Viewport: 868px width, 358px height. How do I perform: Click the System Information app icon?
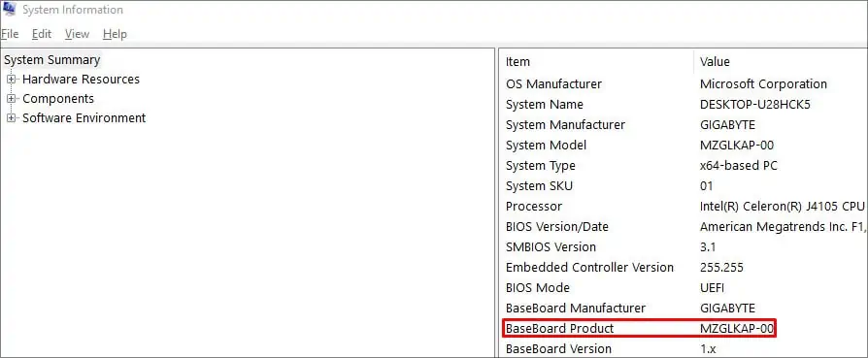pyautogui.click(x=9, y=9)
